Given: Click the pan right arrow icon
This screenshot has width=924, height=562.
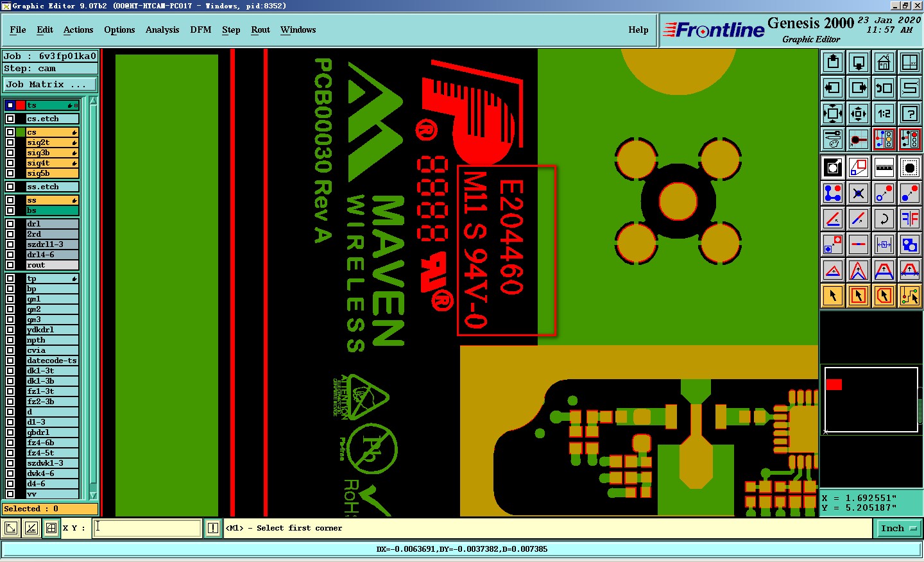Looking at the screenshot, I should coord(859,88).
